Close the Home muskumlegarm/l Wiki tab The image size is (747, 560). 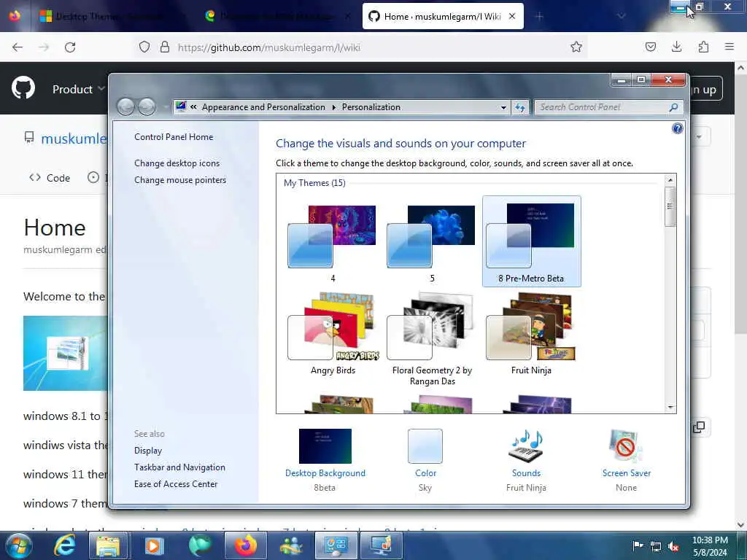pyautogui.click(x=511, y=16)
